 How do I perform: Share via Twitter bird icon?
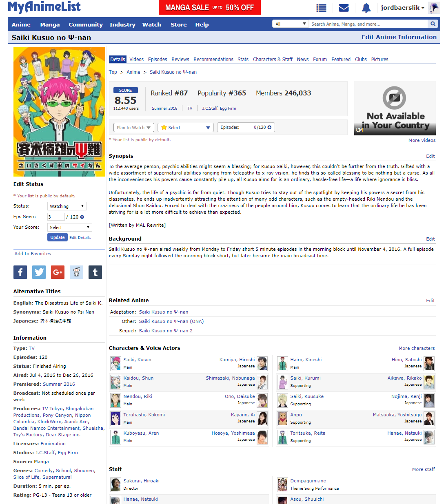coord(39,272)
